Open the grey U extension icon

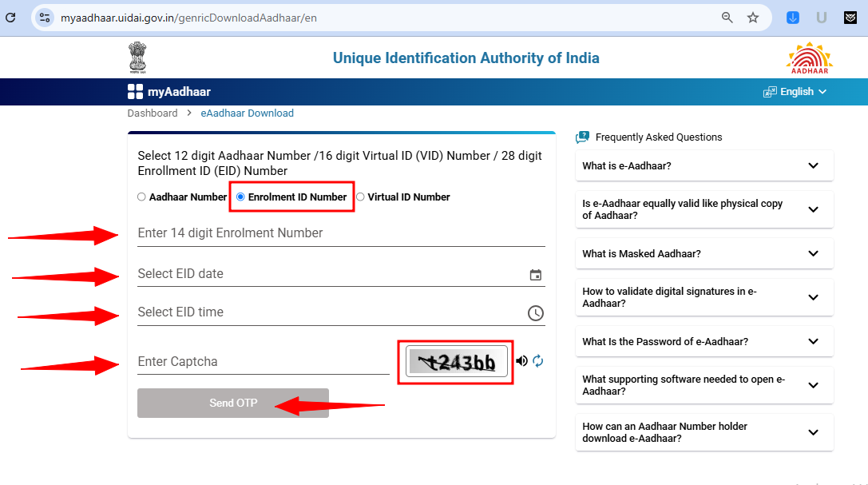coord(822,18)
